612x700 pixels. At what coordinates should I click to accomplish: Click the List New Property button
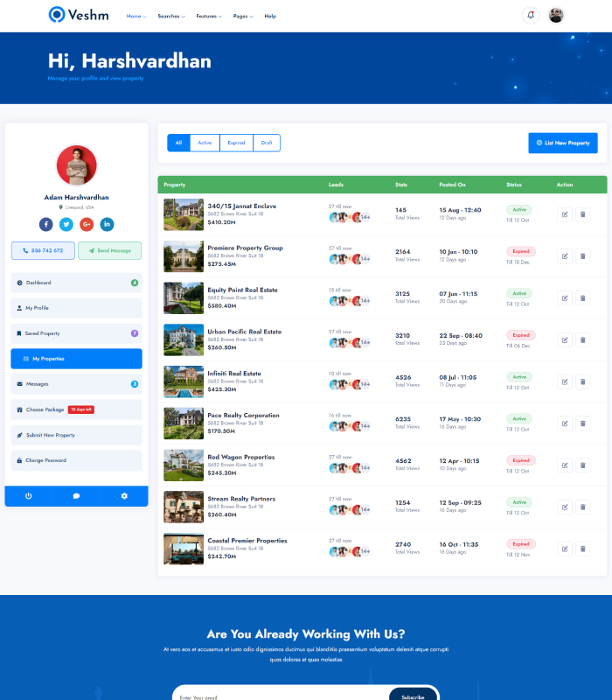point(563,143)
